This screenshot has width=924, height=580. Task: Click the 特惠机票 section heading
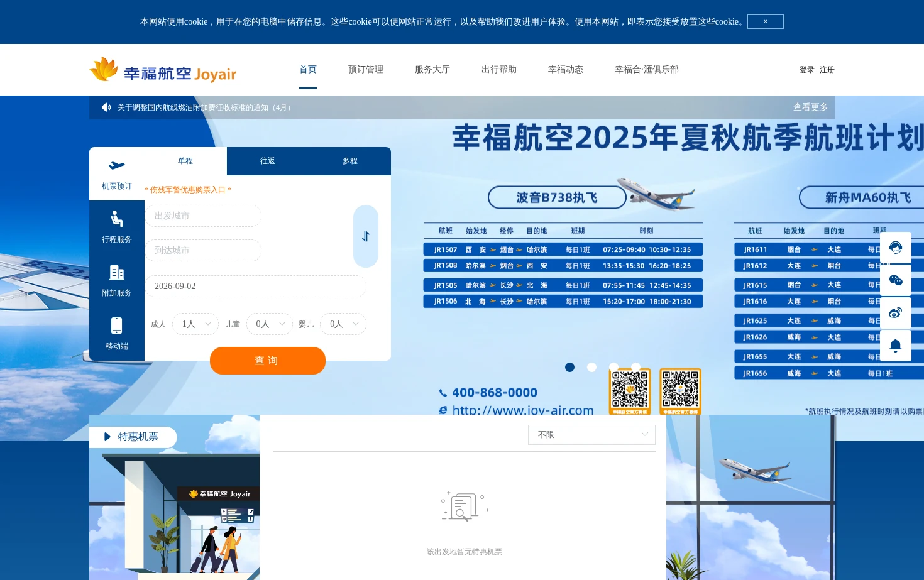[x=138, y=437]
